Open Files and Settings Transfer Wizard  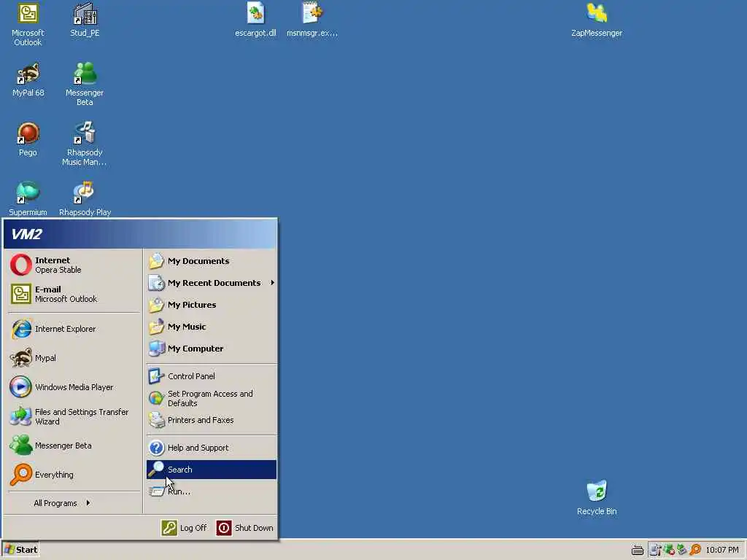coord(74,416)
